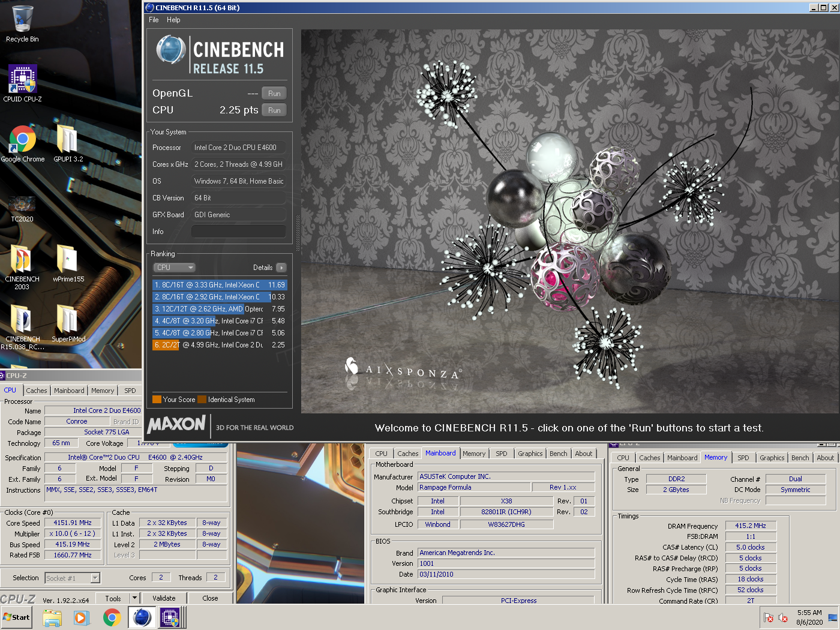The image size is (840, 630).
Task: Click the Cinebench logo sphere icon
Action: (171, 50)
